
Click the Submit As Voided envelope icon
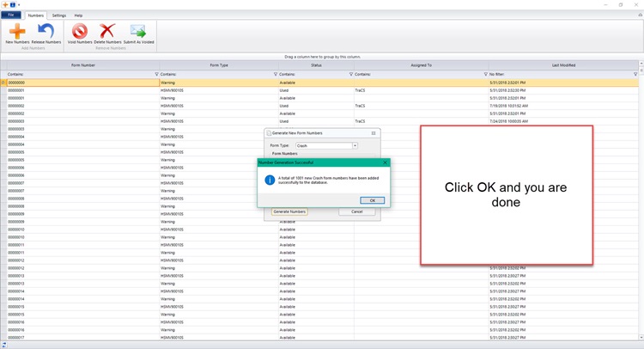pos(137,31)
